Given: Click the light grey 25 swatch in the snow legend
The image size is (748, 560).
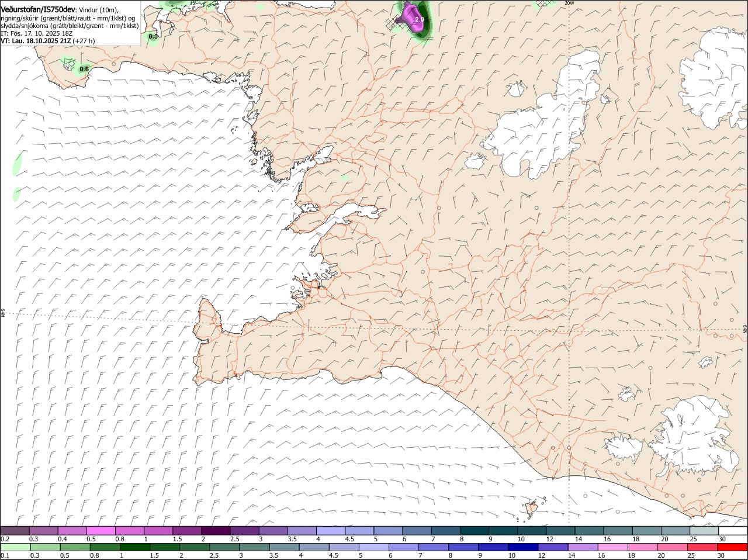Looking at the screenshot, I should pos(704,531).
